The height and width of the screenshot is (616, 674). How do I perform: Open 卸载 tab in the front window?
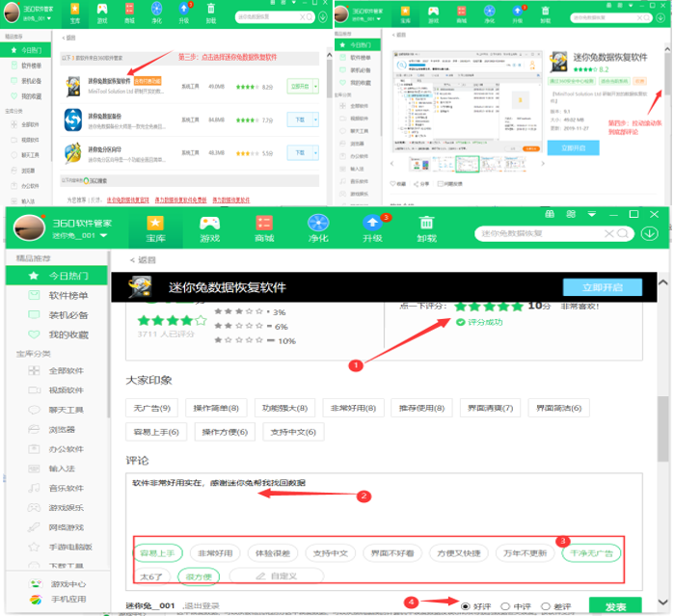click(x=426, y=228)
